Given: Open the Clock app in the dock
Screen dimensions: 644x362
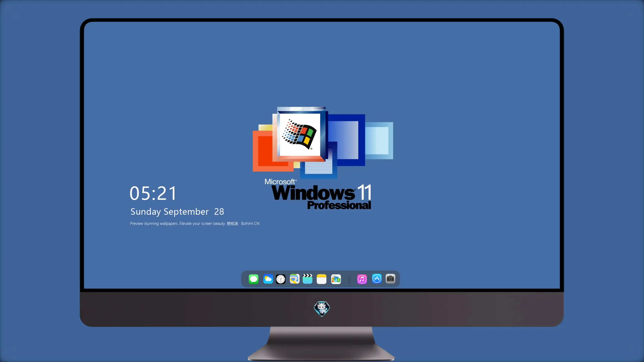Looking at the screenshot, I should coord(281,279).
